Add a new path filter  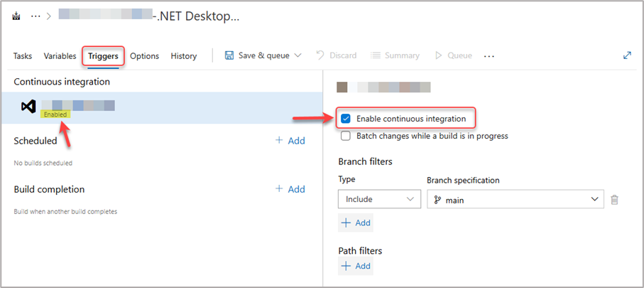[356, 266]
